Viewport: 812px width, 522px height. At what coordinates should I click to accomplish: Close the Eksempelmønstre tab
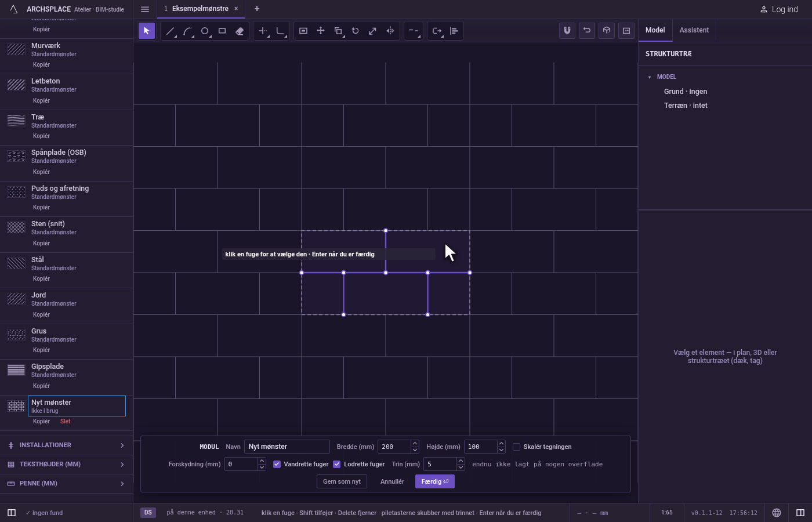(x=236, y=9)
